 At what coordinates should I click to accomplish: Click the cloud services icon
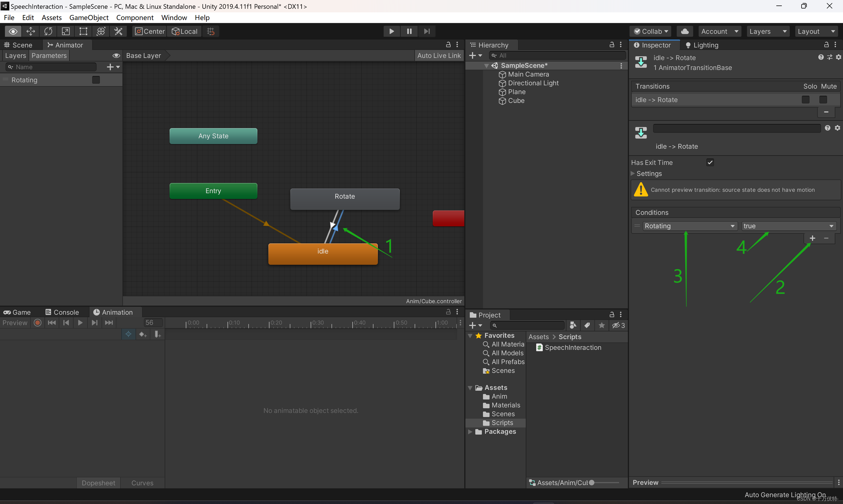click(685, 31)
